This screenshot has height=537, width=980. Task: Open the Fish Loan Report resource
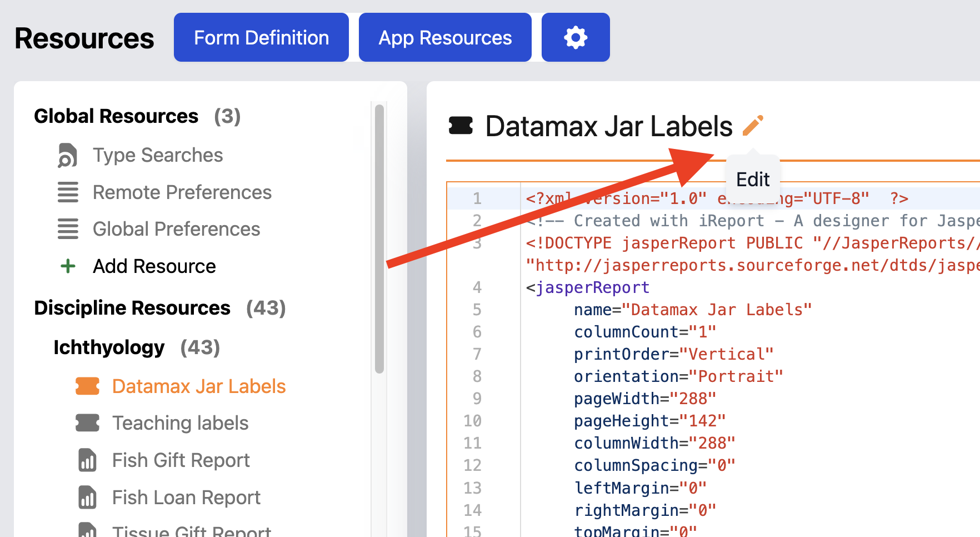coord(186,498)
